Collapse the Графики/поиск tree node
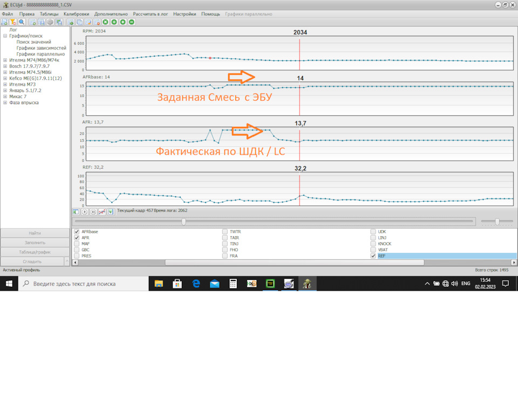The width and height of the screenshot is (518, 420). (x=5, y=36)
